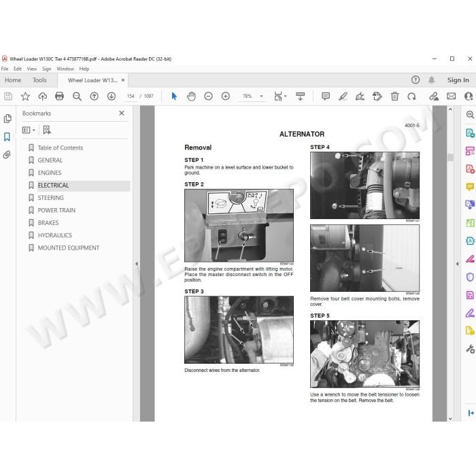The height and width of the screenshot is (476, 476).
Task: Jump to the BRAKES bookmark
Action: pyautogui.click(x=48, y=223)
